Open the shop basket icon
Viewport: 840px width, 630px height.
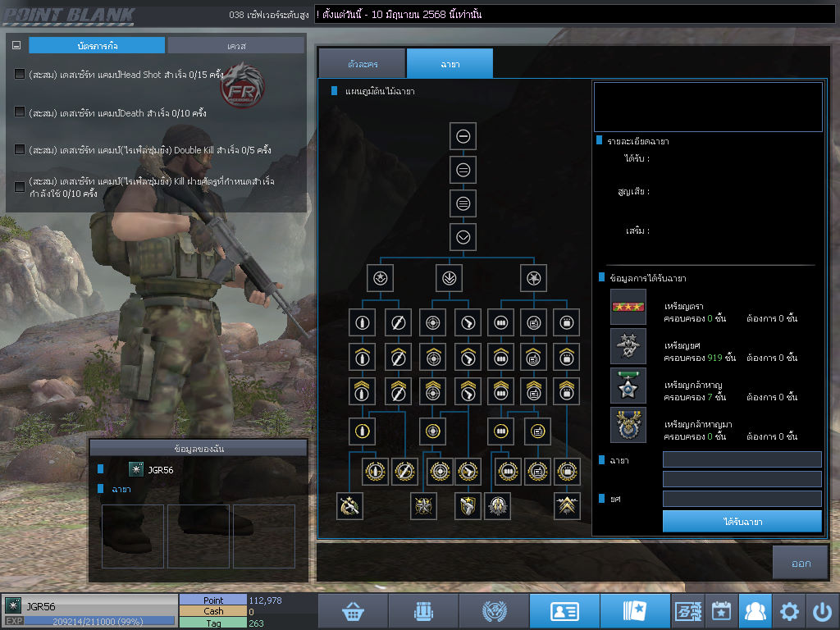[353, 610]
